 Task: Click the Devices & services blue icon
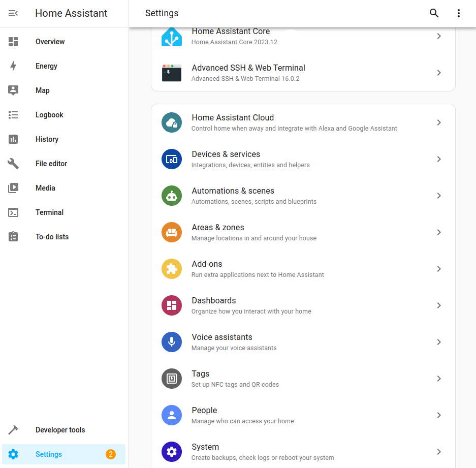(172, 159)
